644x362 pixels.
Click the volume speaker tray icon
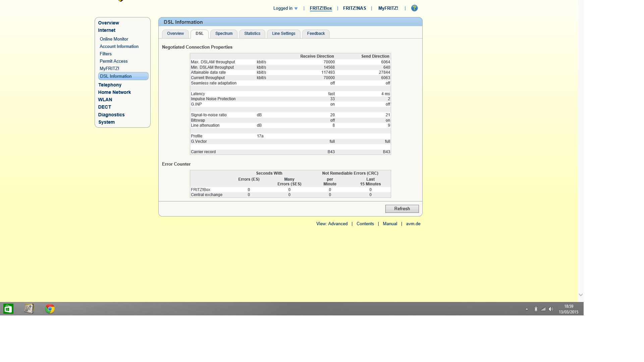551,309
